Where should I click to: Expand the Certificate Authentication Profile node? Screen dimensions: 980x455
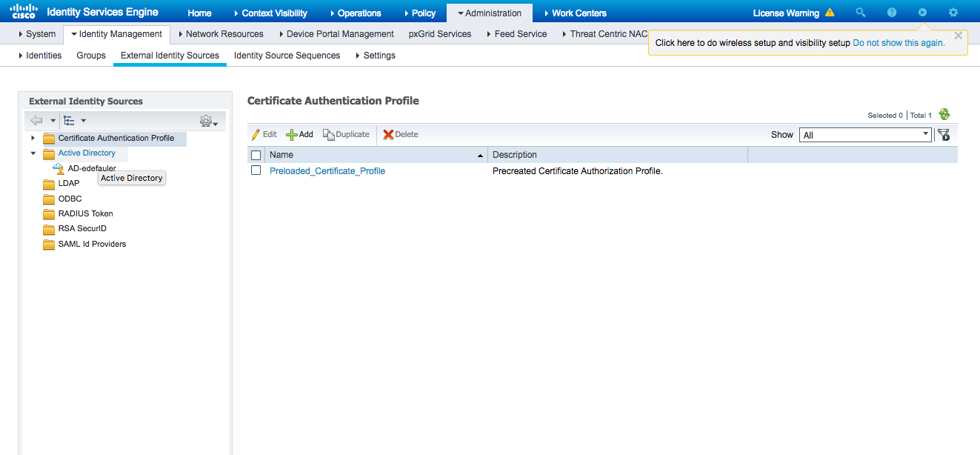[x=33, y=138]
